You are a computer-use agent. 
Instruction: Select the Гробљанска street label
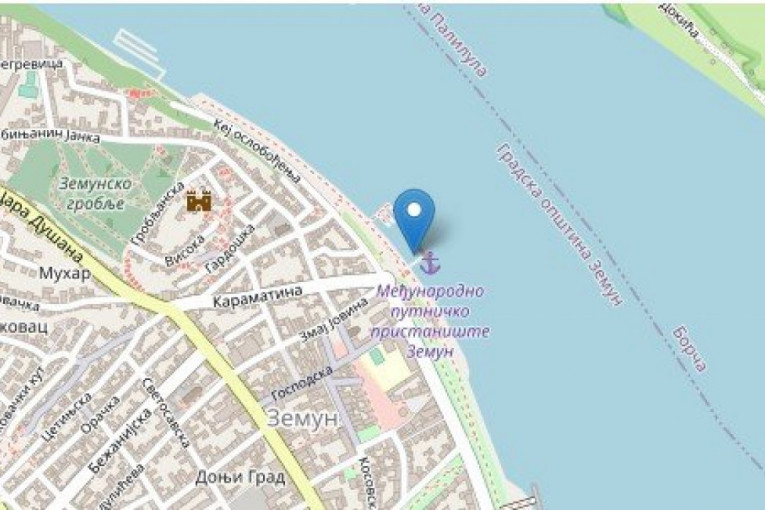[x=158, y=213]
